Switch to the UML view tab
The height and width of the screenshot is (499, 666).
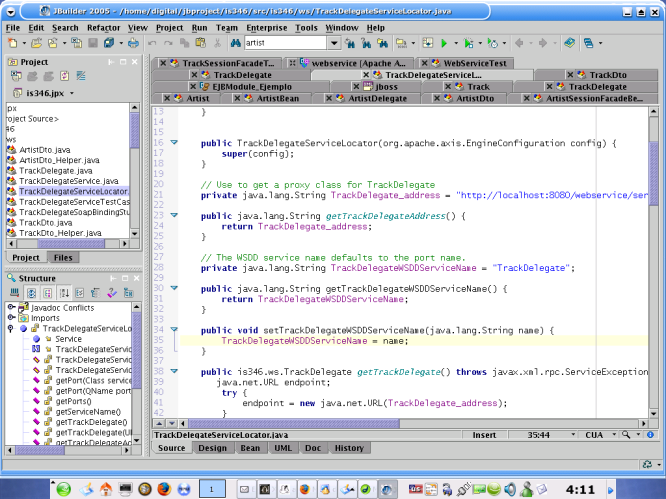(283, 448)
